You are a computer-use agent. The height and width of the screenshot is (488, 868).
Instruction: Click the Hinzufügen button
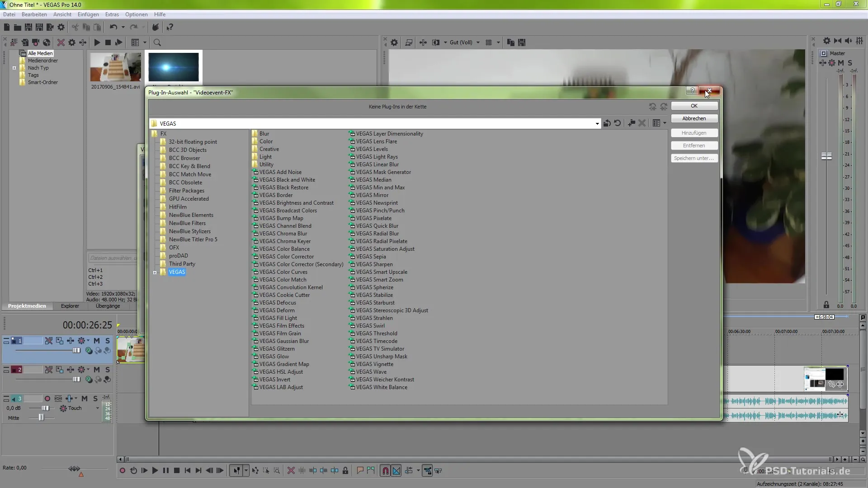(694, 133)
